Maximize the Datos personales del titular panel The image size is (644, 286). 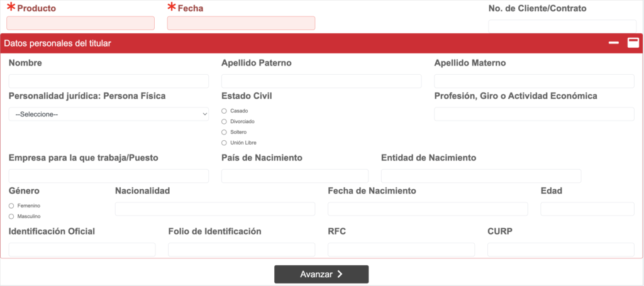(x=633, y=43)
